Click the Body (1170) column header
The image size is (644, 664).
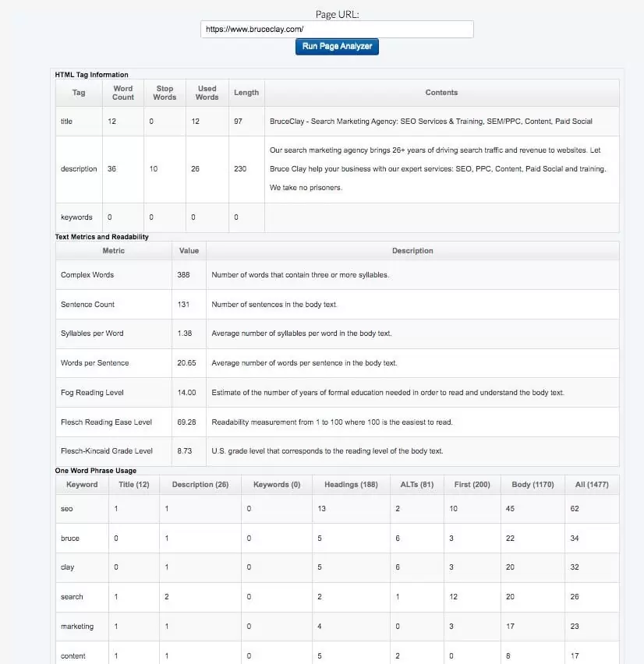pyautogui.click(x=533, y=485)
